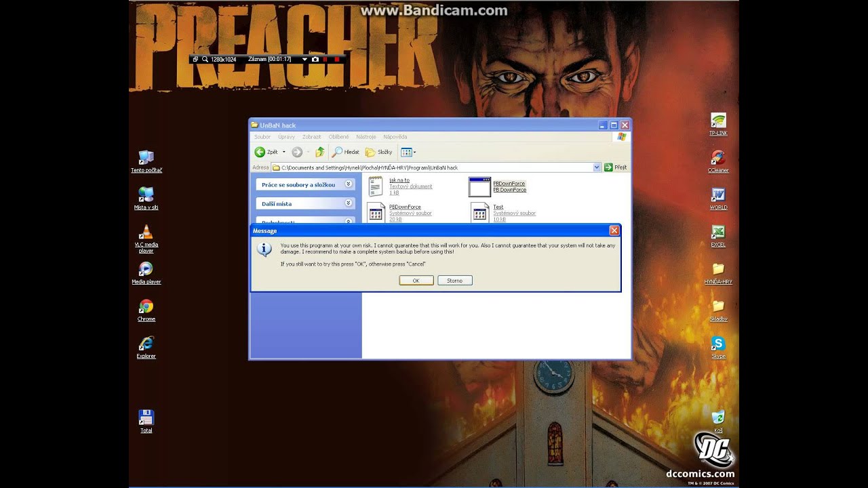The width and height of the screenshot is (868, 488).
Task: Collapse the 'Práce se soubory a složkou' panel
Action: pos(348,184)
